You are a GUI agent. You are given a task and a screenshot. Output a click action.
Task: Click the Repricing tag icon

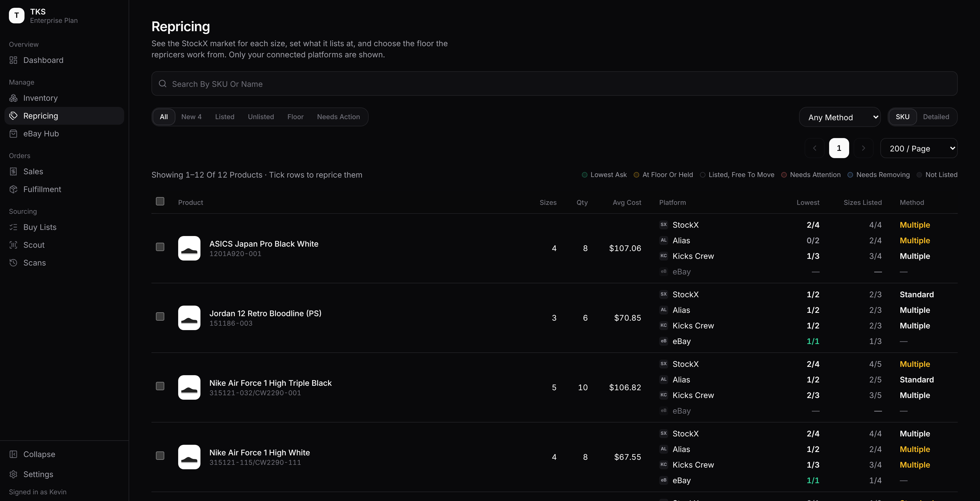click(x=13, y=116)
